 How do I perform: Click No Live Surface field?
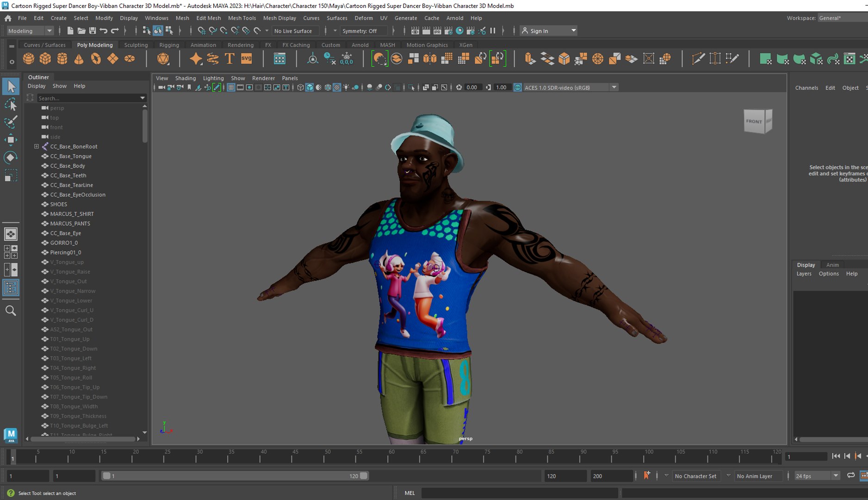tap(295, 31)
